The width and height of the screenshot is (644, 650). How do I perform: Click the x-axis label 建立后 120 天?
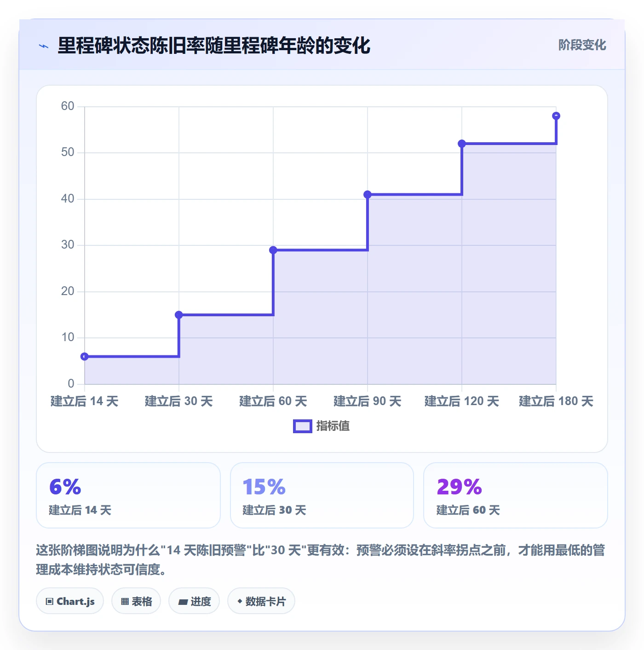(x=462, y=401)
